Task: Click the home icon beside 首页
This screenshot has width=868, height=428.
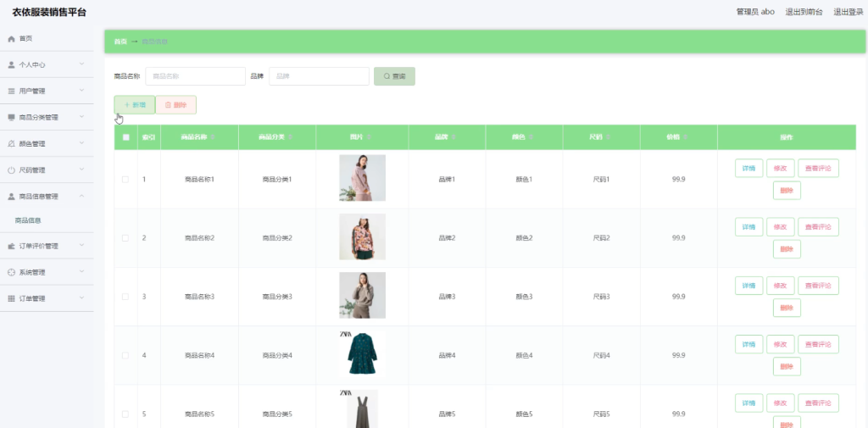Action: 11,39
